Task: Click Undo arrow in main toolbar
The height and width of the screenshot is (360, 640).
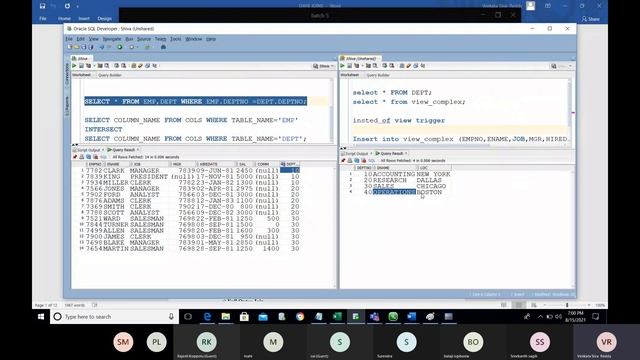Action: (102, 47)
